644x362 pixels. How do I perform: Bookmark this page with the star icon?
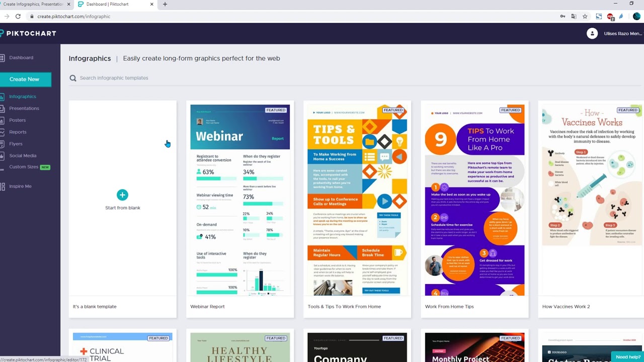pos(585,17)
